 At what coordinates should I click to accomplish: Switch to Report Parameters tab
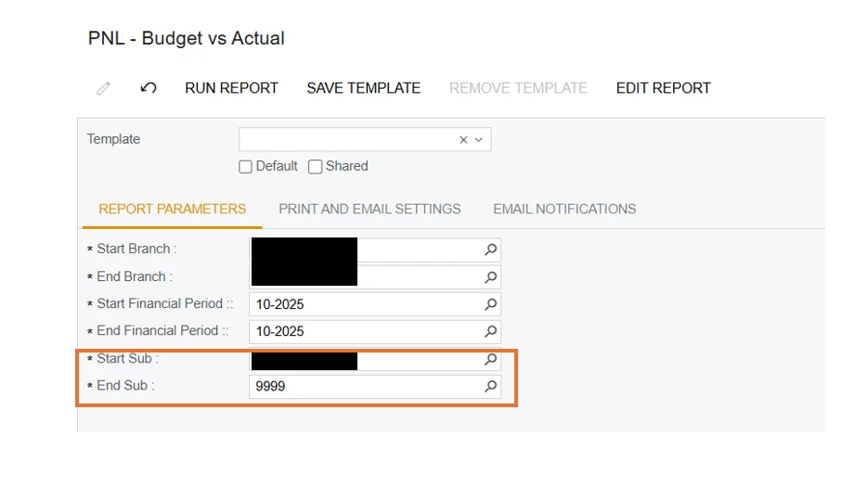172,210
